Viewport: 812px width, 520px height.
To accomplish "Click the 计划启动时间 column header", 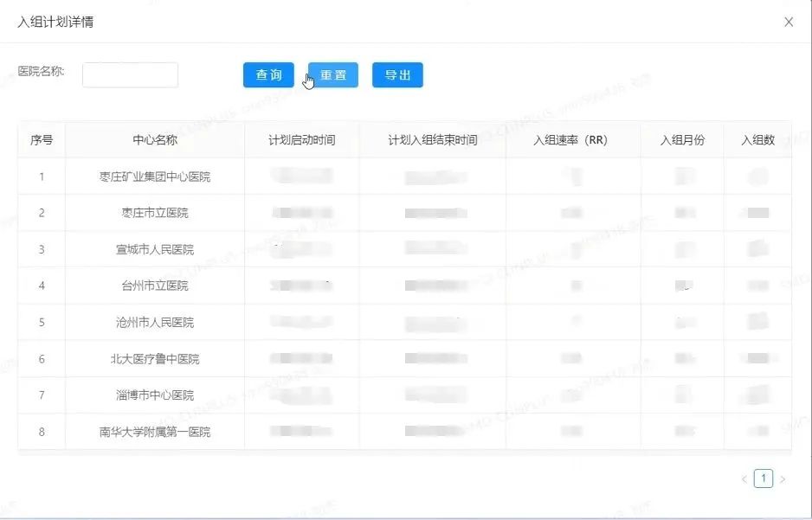I will 302,140.
